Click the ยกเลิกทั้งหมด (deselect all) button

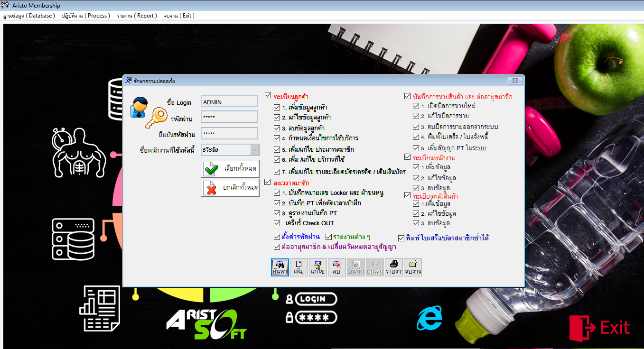pyautogui.click(x=230, y=188)
